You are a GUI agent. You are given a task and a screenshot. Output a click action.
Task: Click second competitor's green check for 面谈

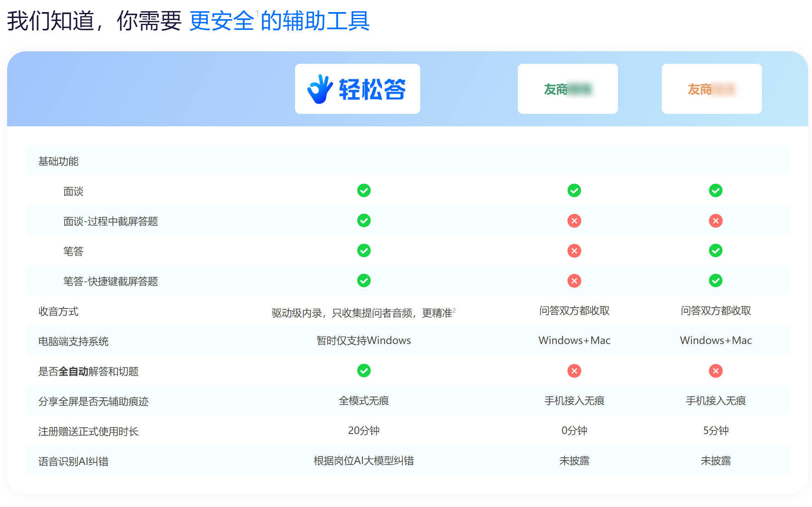click(716, 191)
